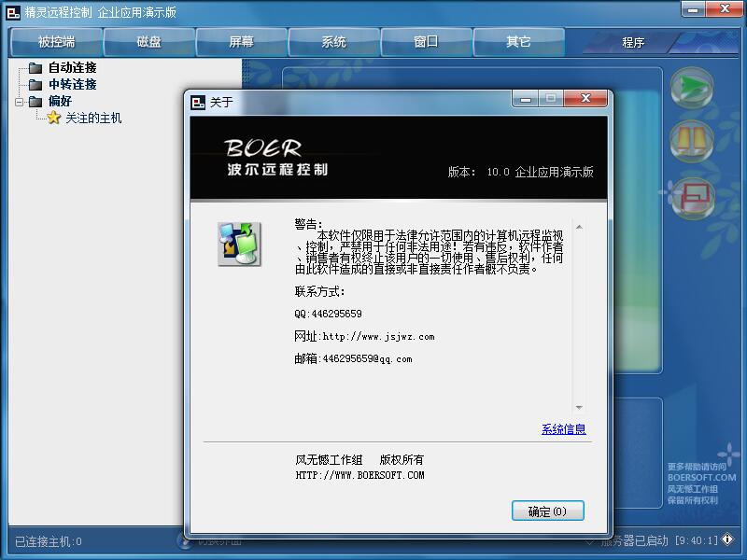Click the 联系方式 label
The width and height of the screenshot is (747, 560).
tap(319, 291)
